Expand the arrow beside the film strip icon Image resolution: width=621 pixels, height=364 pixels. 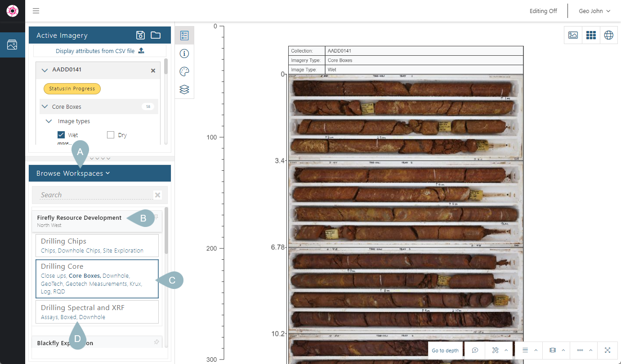click(x=563, y=350)
